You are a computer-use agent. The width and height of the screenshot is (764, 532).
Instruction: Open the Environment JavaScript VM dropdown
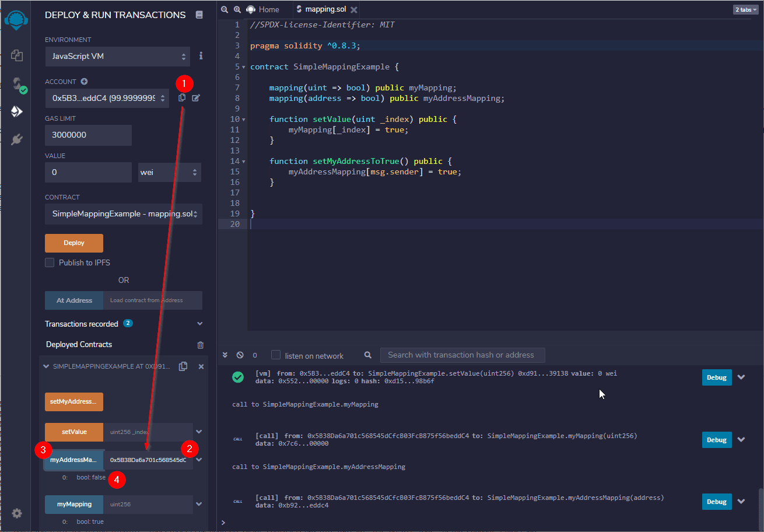(x=117, y=56)
